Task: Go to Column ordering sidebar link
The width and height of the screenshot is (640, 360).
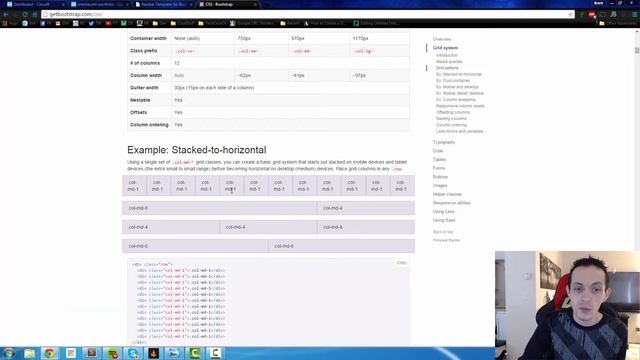Action: click(451, 125)
